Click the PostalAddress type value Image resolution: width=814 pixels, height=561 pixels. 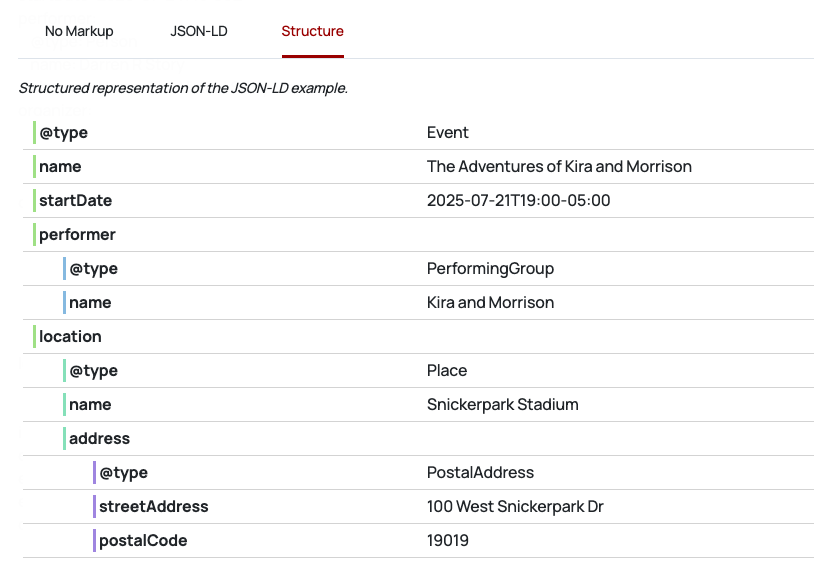[480, 473]
